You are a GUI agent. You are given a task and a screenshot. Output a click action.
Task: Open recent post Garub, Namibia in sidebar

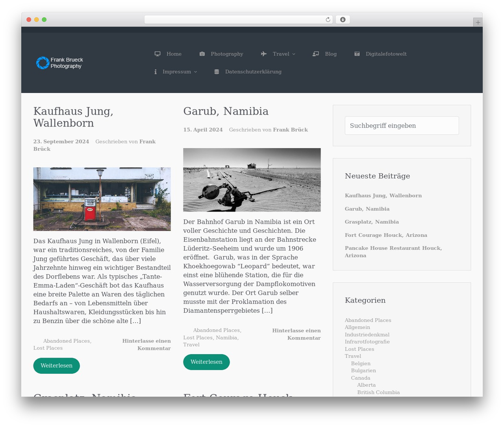coord(367,209)
